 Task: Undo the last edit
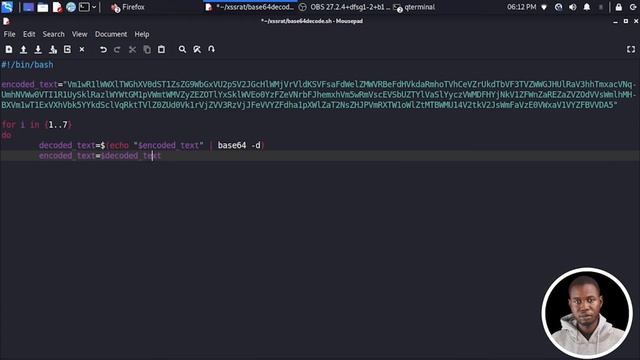103,49
